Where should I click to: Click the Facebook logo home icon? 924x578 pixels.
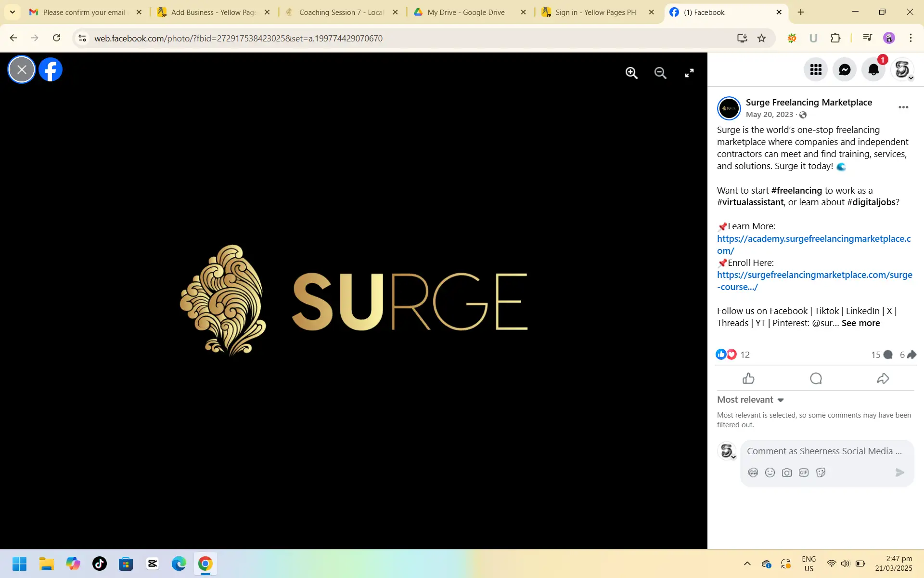(51, 70)
